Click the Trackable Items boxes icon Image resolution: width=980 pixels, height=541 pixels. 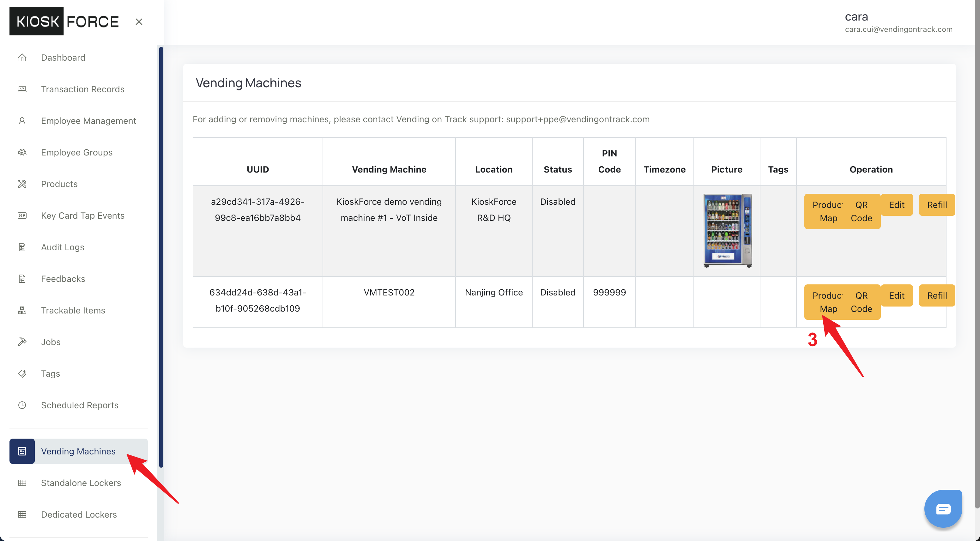pos(22,310)
